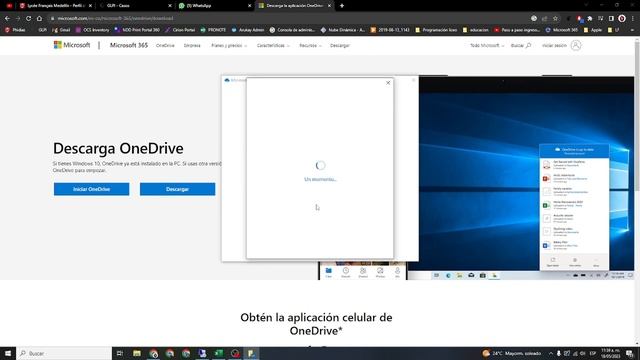Open the Apple bookmarks folder
The height and width of the screenshot is (360, 640).
coord(593,30)
